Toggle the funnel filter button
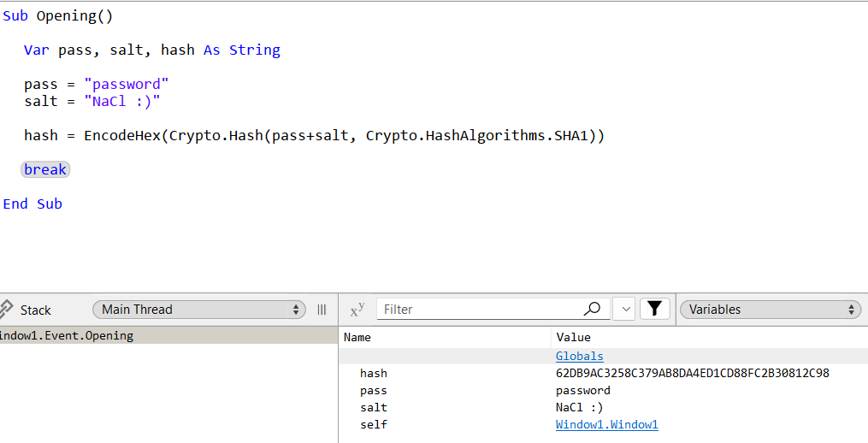Viewport: 868px width, 443px height. click(x=655, y=309)
